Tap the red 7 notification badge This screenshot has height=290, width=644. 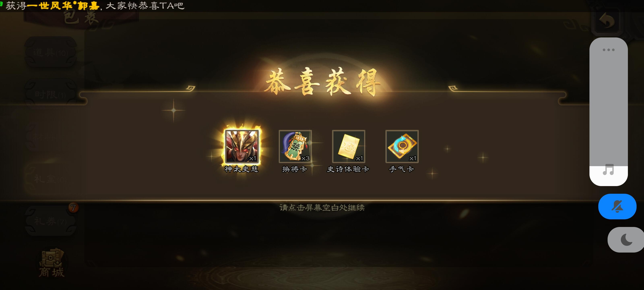73,208
